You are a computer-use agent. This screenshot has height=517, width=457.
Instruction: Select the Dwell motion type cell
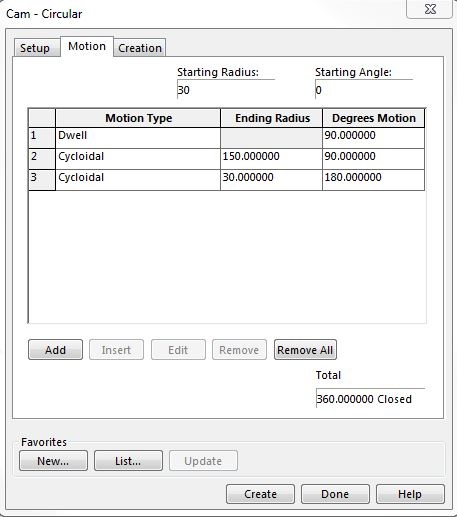[x=138, y=138]
